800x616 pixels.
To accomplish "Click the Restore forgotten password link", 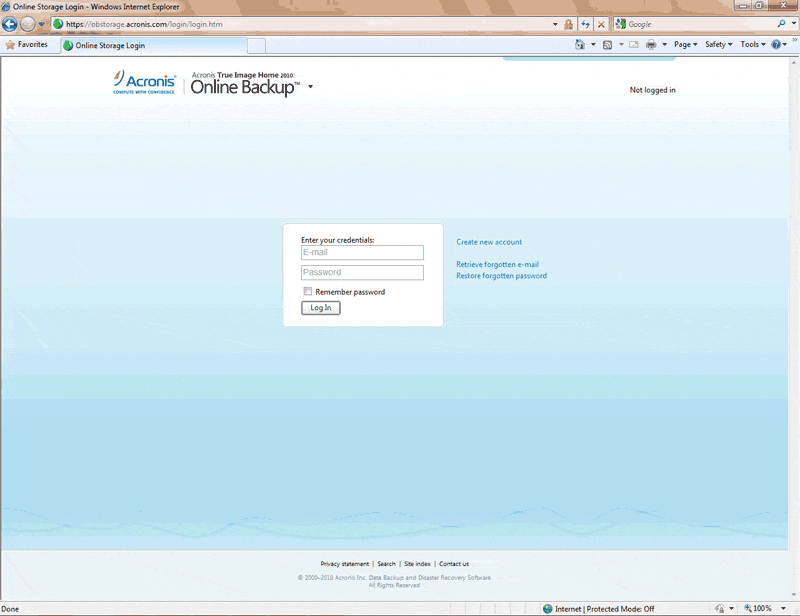I will click(502, 276).
